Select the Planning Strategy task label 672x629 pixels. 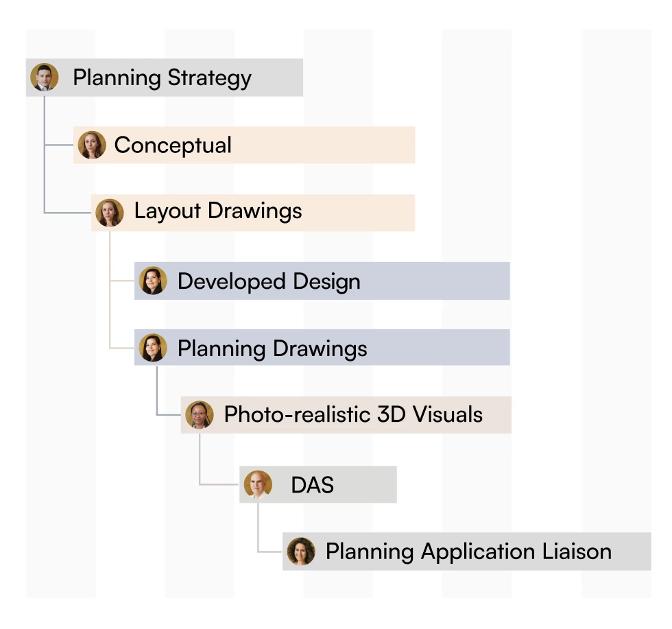[162, 78]
